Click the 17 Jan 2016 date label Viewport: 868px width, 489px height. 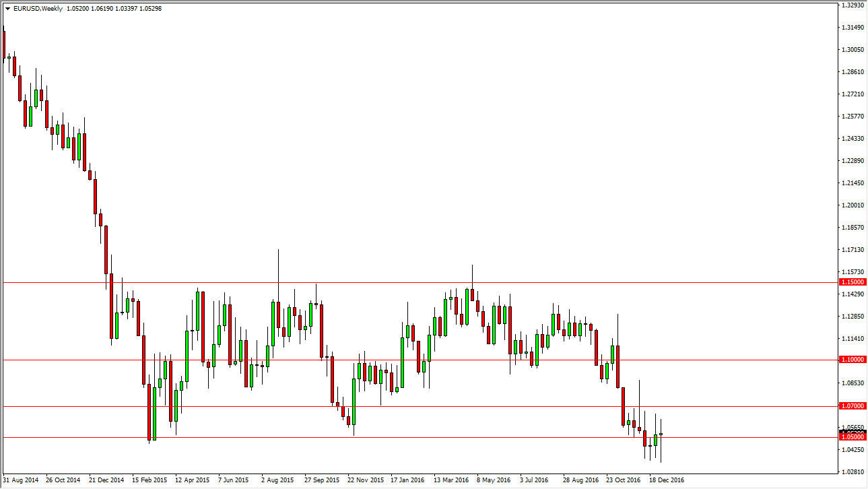point(408,481)
